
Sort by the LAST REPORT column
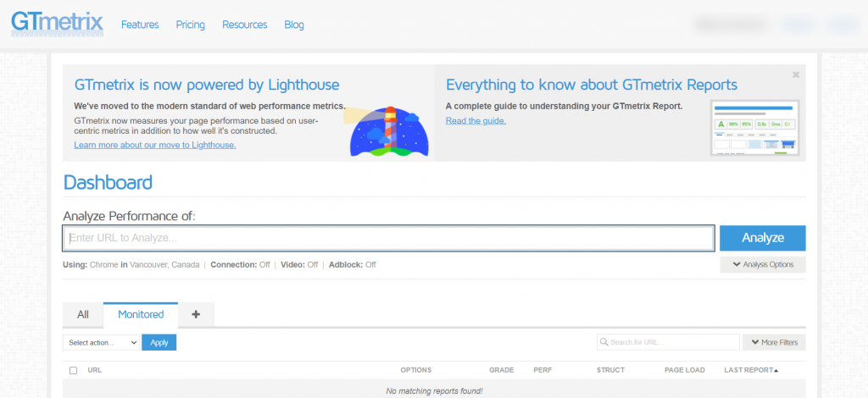point(751,370)
